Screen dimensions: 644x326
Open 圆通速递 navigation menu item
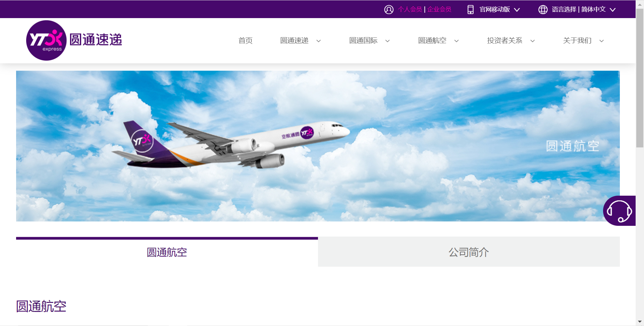pos(294,41)
